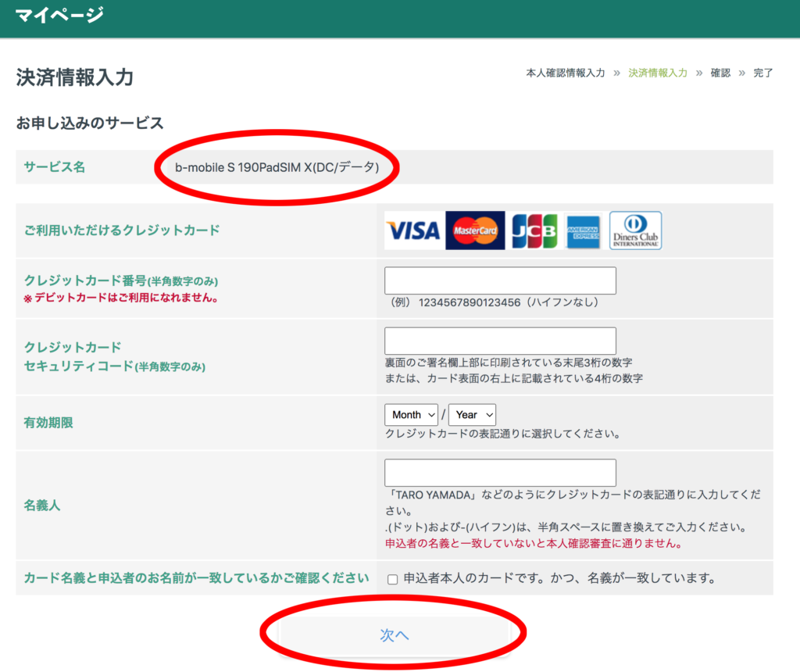The height and width of the screenshot is (672, 800).
Task: Click the American Express logo
Action: click(583, 231)
